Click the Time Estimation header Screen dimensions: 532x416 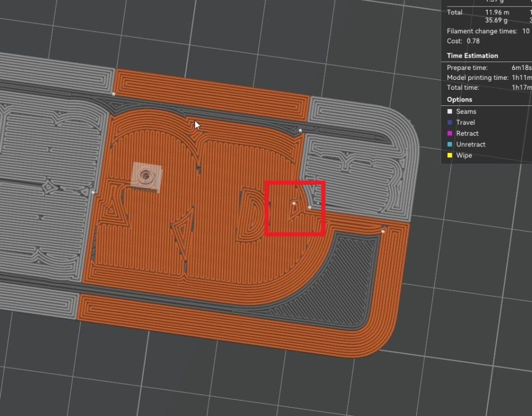pyautogui.click(x=472, y=55)
